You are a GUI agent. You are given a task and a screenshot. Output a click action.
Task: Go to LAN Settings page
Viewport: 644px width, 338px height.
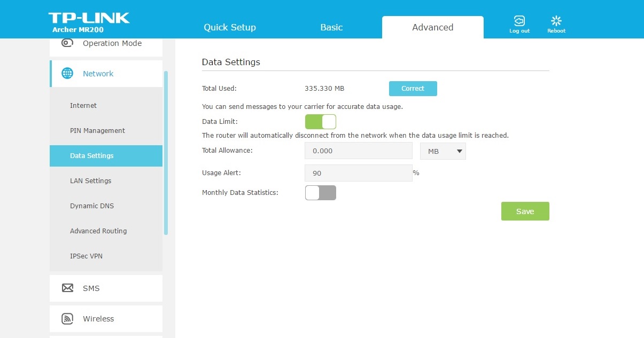tap(91, 181)
